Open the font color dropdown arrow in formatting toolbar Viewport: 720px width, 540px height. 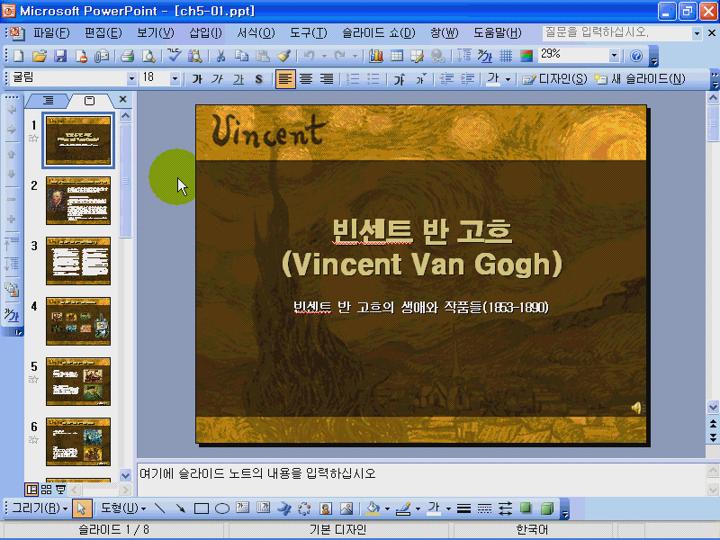coord(508,79)
